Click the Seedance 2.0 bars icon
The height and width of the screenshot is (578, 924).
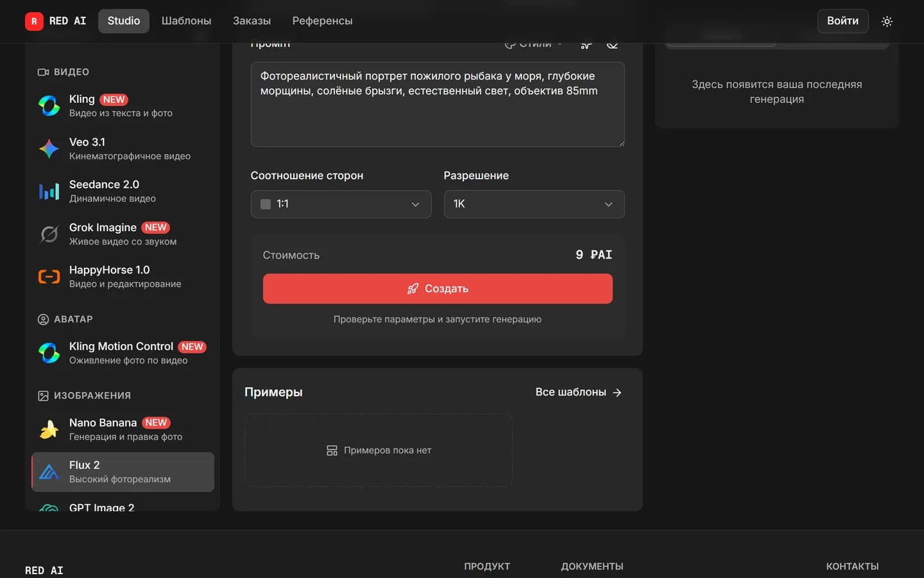[49, 191]
